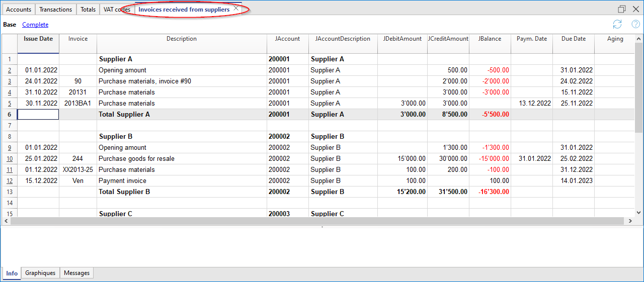Click the horizontal scrollbar right arrow

(x=630, y=221)
